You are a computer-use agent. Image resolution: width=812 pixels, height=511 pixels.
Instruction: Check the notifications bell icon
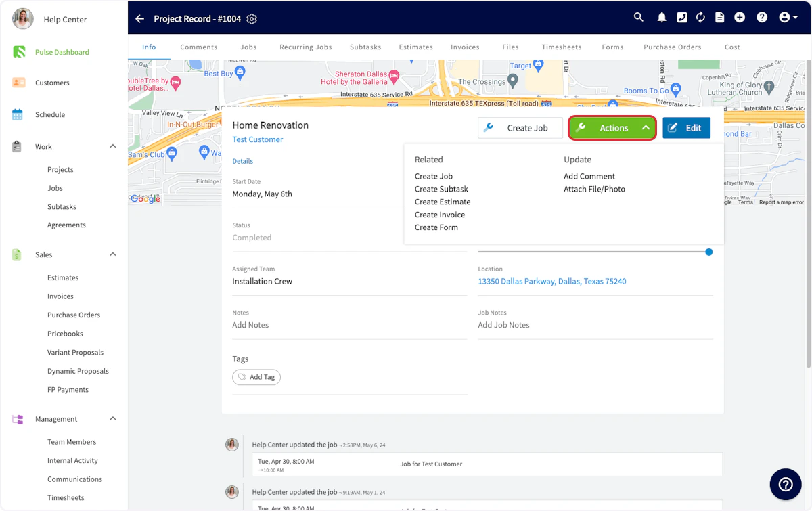[x=662, y=18]
